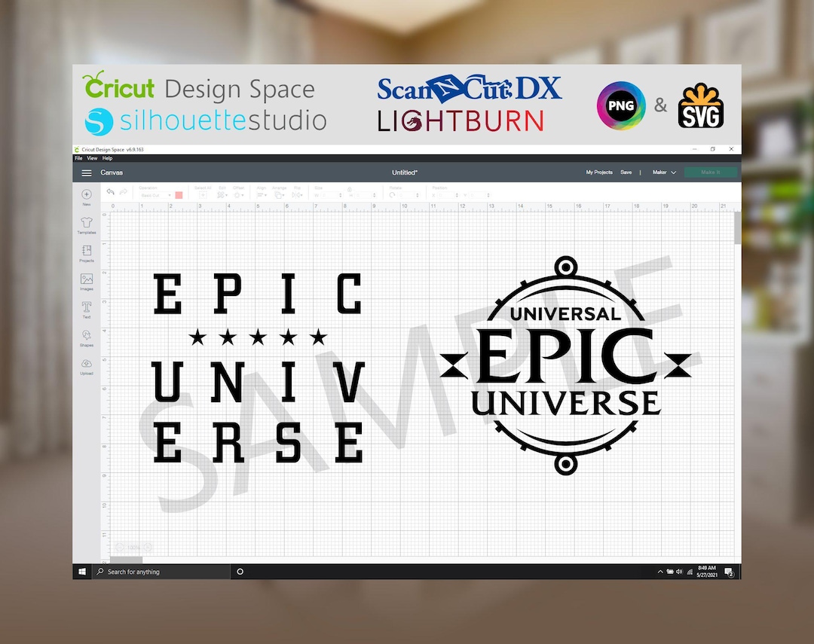The height and width of the screenshot is (644, 814).
Task: Click Select All in the edit toolbar
Action: 203,196
